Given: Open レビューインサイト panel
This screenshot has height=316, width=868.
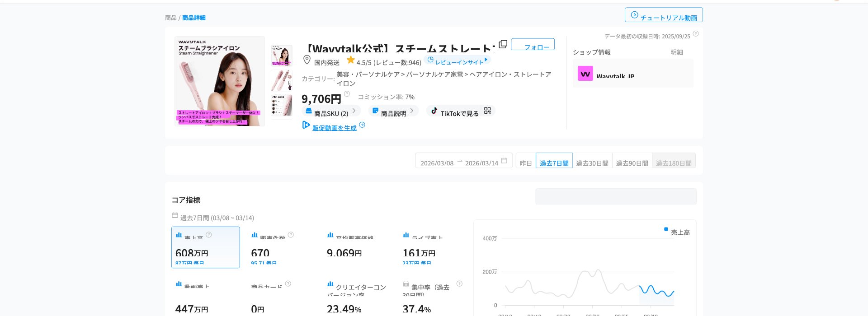Looking at the screenshot, I should click(x=458, y=60).
